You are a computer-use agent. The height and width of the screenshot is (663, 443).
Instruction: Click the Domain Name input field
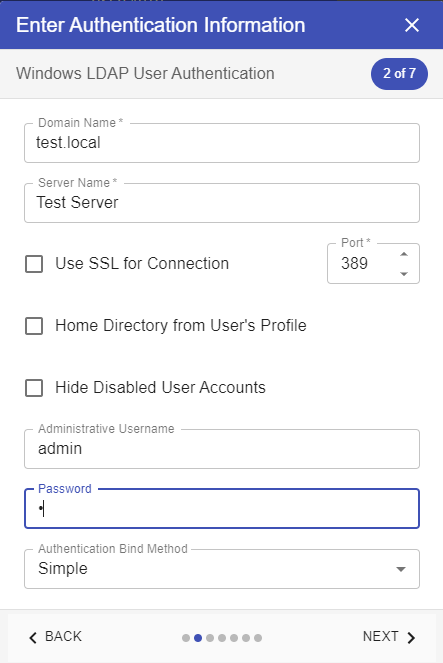pyautogui.click(x=222, y=143)
